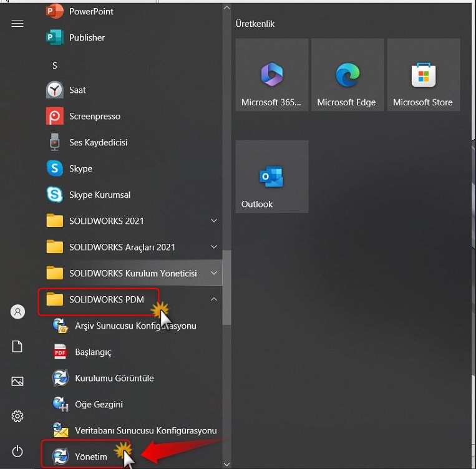Launch Kurulumu Görüntüle icon
The image size is (476, 469).
coord(61,378)
